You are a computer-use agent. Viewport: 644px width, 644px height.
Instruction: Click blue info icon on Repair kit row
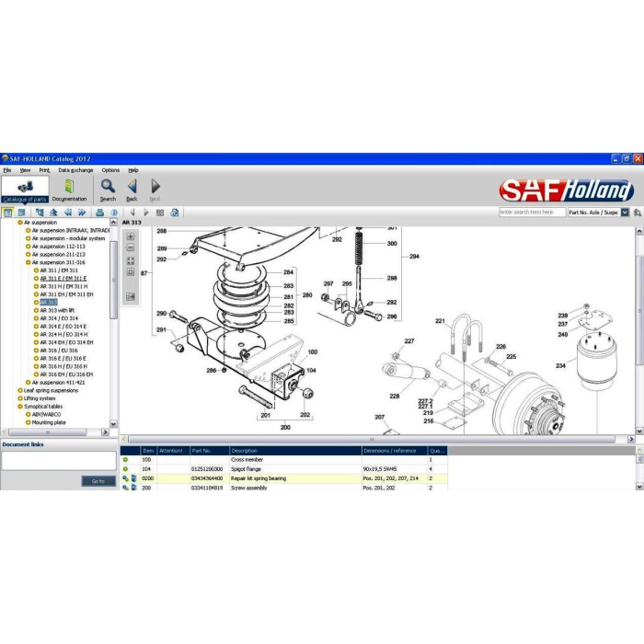[134, 478]
